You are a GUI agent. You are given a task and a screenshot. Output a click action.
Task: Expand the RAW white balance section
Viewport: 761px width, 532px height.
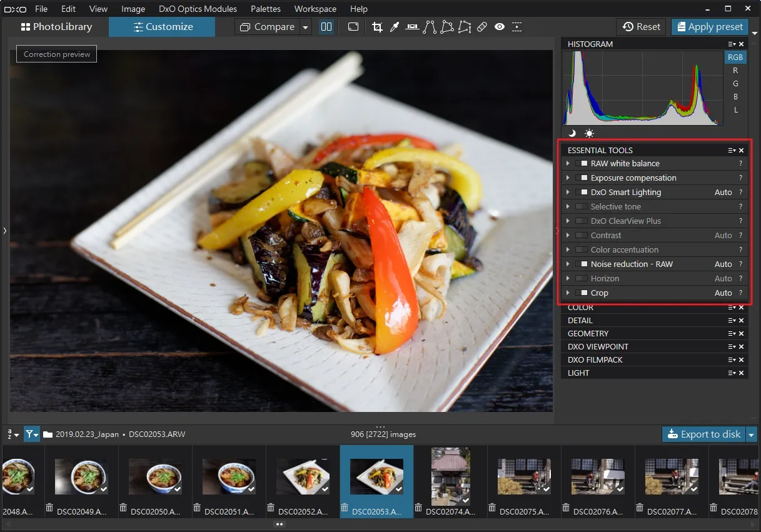tap(568, 164)
